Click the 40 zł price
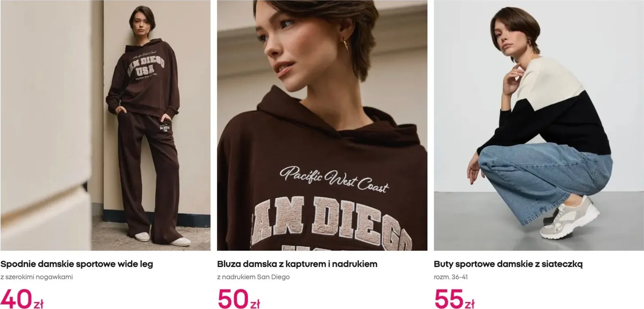The image size is (644, 309). [x=22, y=298]
